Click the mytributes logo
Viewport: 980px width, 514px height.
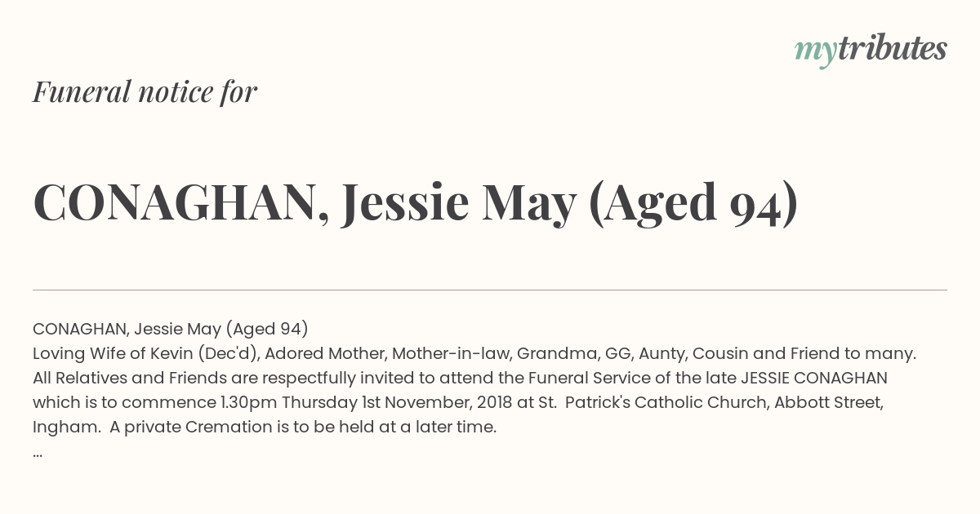[871, 50]
